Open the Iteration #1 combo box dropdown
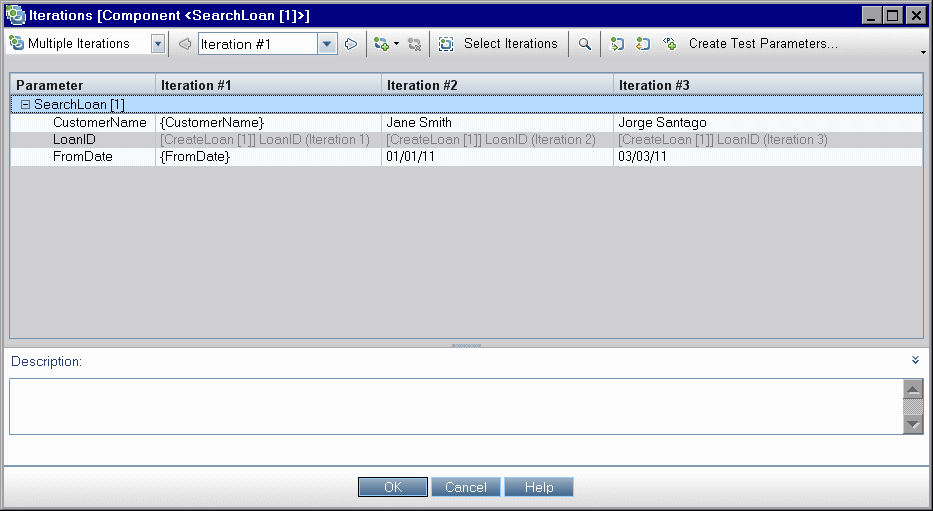Image resolution: width=933 pixels, height=511 pixels. [x=327, y=44]
